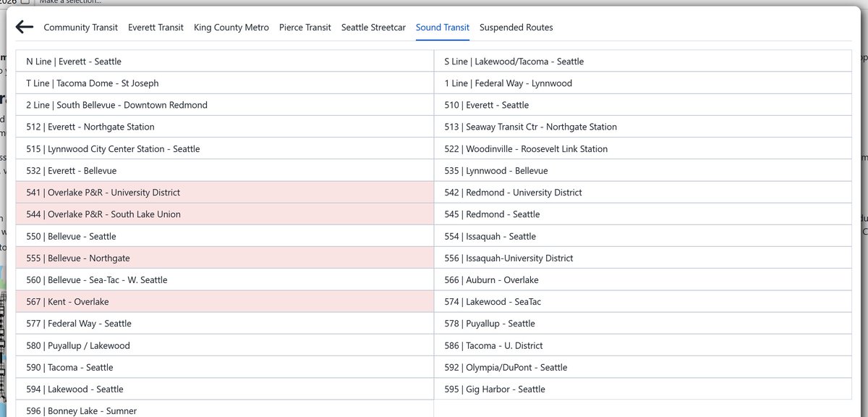The height and width of the screenshot is (417, 868).
Task: Open N Line Everett - Seattle route
Action: 224,62
